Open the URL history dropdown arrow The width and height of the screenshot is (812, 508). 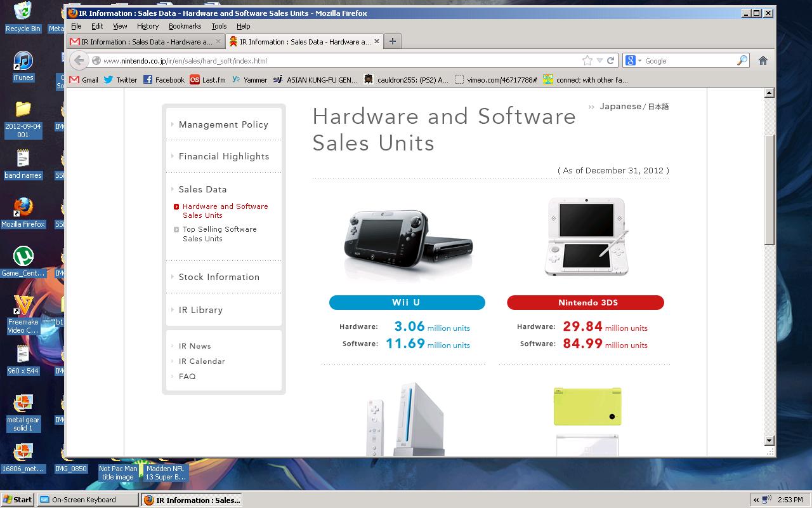[x=599, y=61]
